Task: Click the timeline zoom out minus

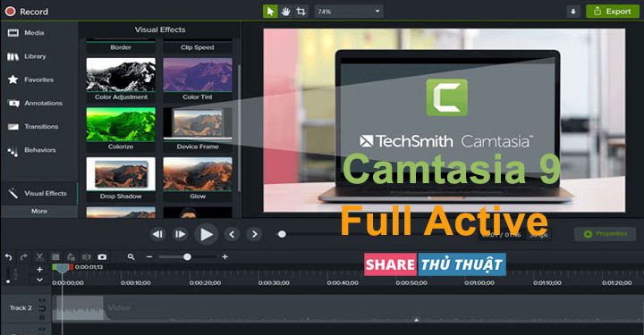Action: click(149, 257)
